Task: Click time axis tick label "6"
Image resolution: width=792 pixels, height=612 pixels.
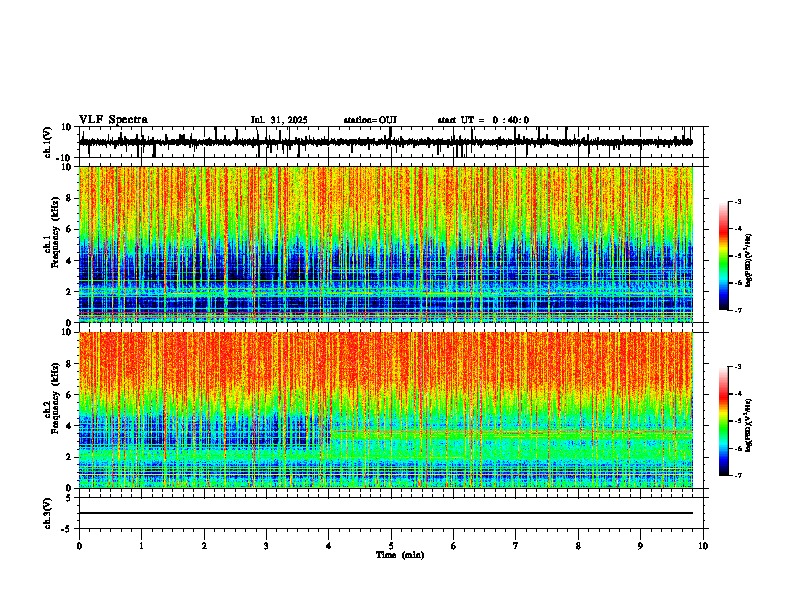Action: click(454, 546)
